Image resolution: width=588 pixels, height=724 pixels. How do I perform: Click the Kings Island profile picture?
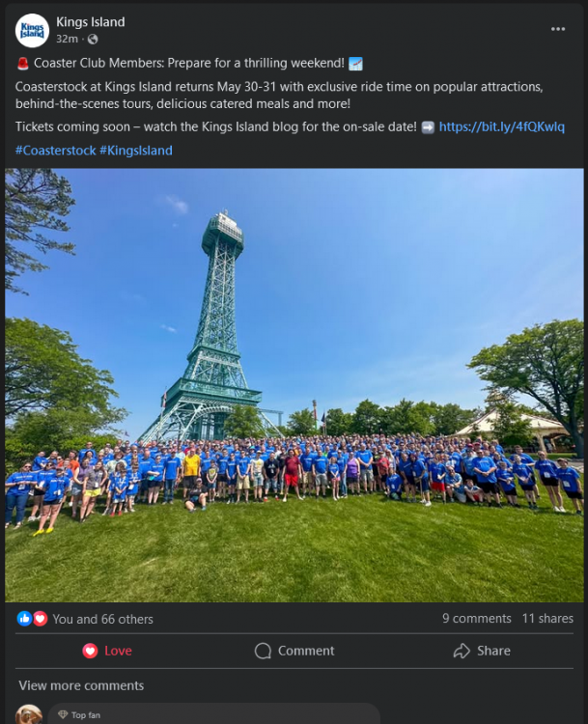32,31
